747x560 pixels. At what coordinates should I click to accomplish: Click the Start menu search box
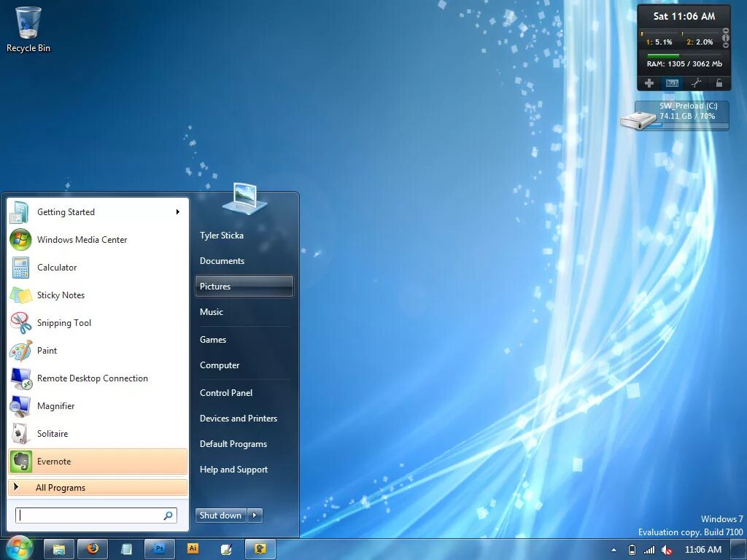point(96,516)
